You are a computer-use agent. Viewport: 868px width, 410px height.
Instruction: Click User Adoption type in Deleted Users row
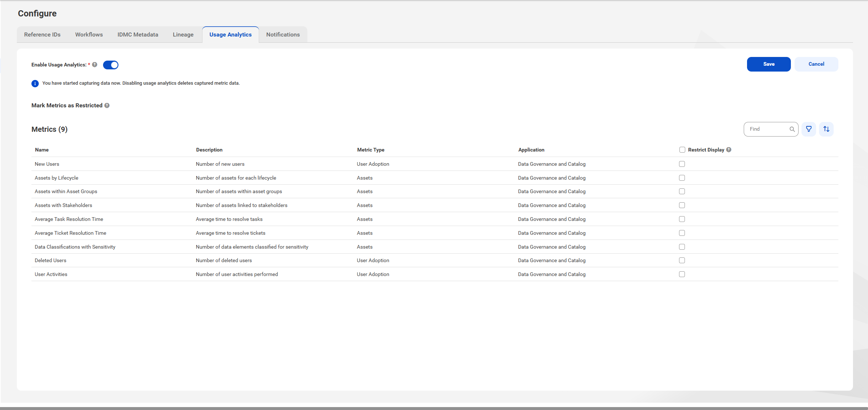[x=373, y=261]
